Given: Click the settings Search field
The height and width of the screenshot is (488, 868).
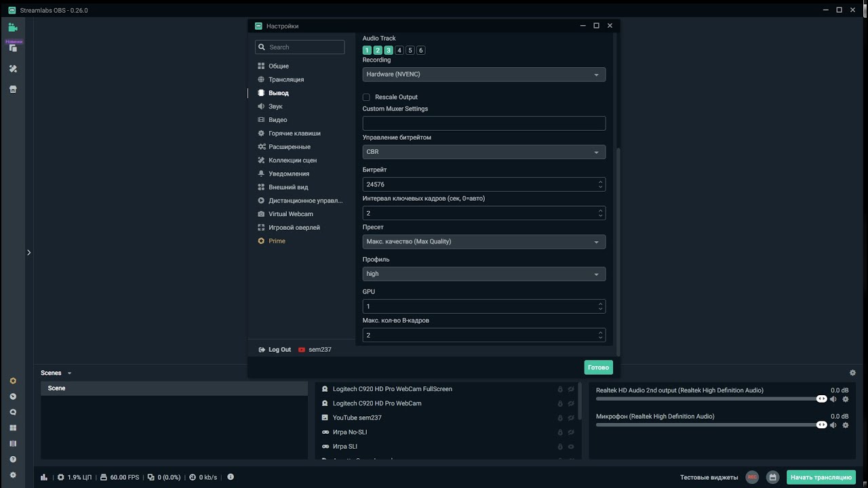Looking at the screenshot, I should 300,47.
